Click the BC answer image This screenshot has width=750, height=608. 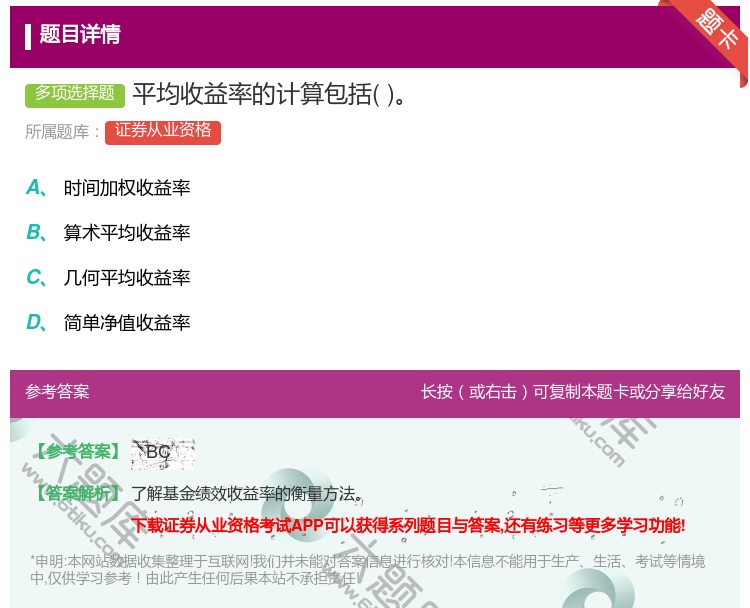[163, 453]
